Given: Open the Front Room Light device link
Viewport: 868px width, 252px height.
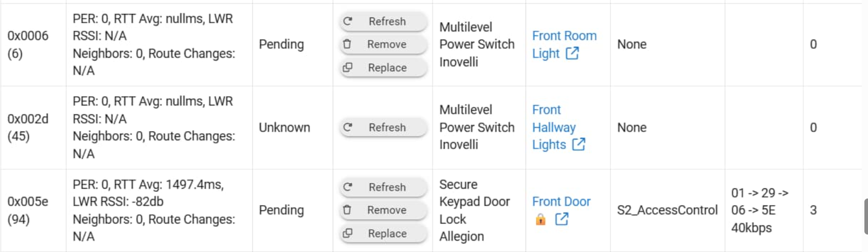Looking at the screenshot, I should coord(564,36).
